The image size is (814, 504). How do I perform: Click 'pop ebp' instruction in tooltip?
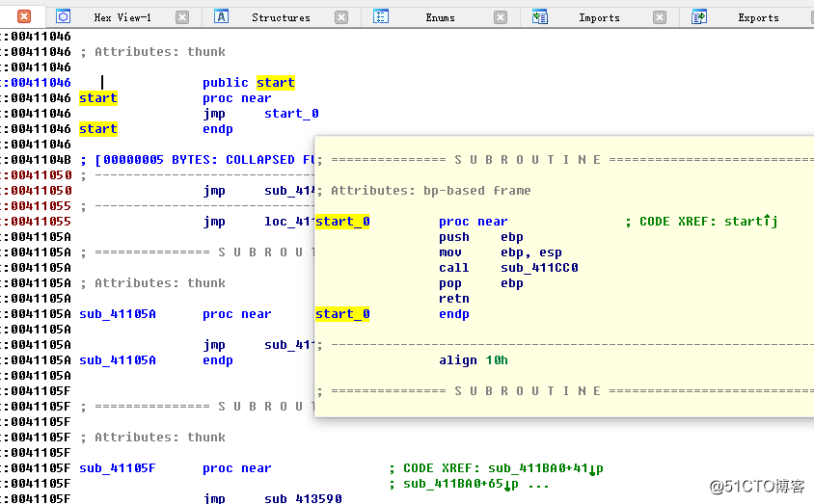coord(480,283)
